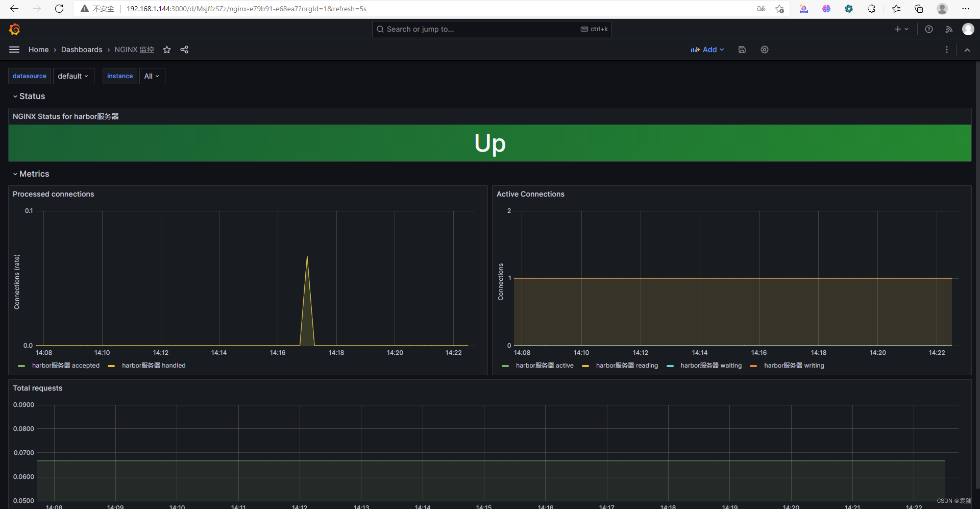Image resolution: width=980 pixels, height=509 pixels.
Task: Open browser settings ellipsis menu
Action: coord(965,9)
